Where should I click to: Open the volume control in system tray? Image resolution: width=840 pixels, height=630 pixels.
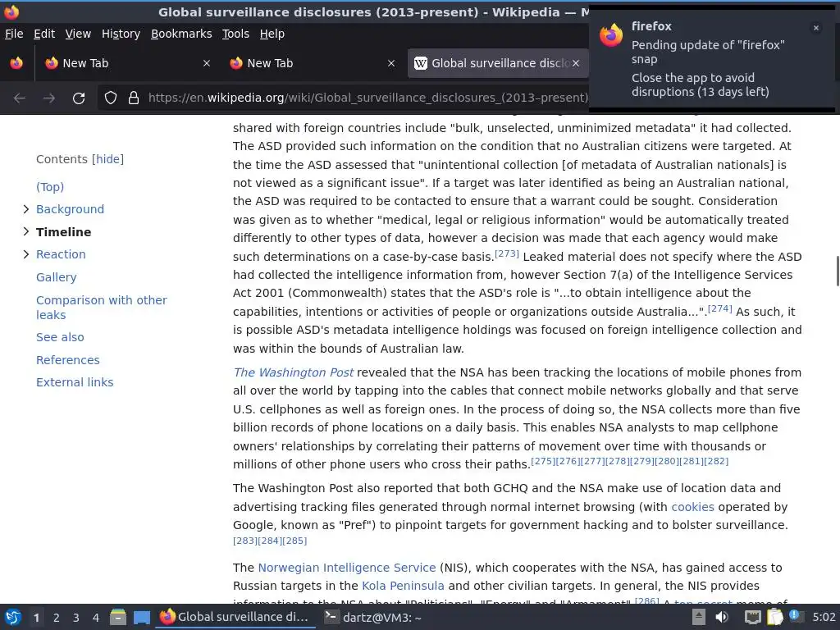pos(722,617)
